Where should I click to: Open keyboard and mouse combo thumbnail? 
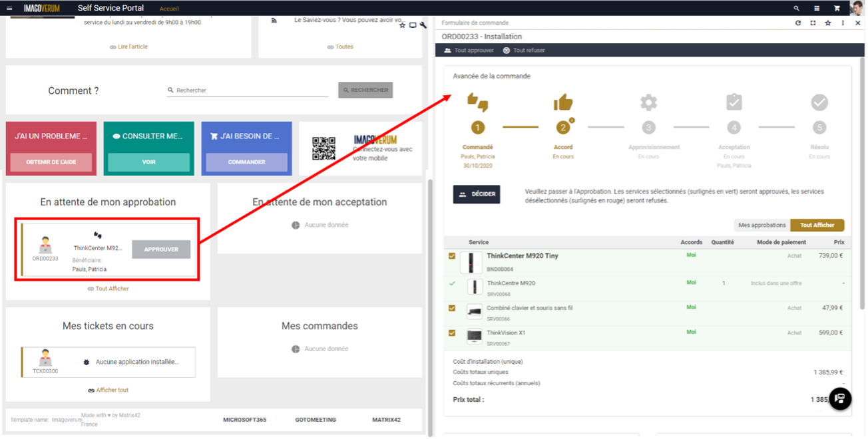click(x=474, y=311)
